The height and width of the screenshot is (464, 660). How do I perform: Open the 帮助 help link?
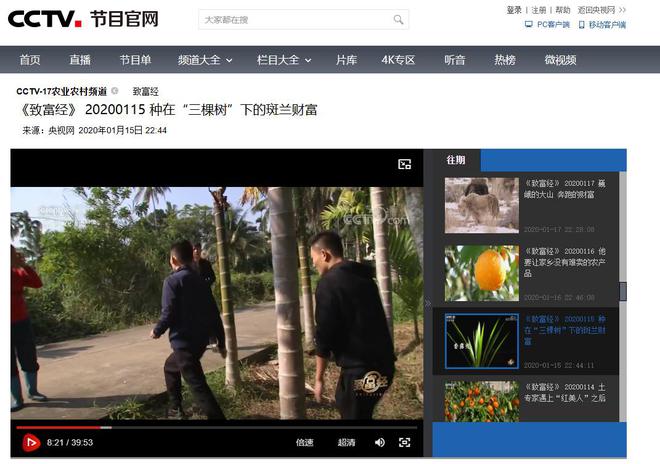click(563, 10)
